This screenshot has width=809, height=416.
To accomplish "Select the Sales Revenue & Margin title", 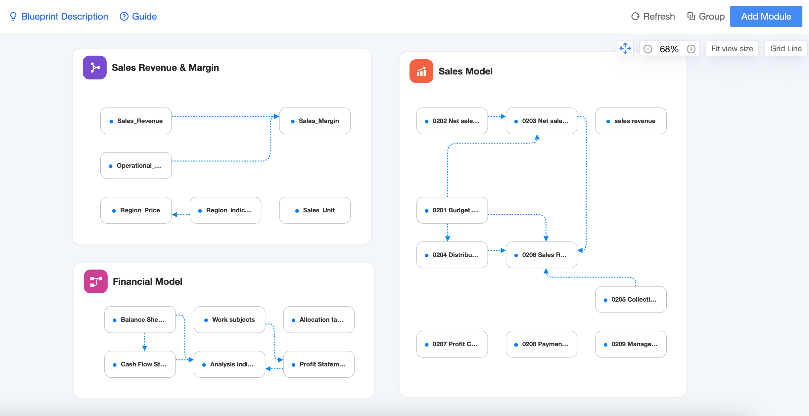I will [x=165, y=68].
